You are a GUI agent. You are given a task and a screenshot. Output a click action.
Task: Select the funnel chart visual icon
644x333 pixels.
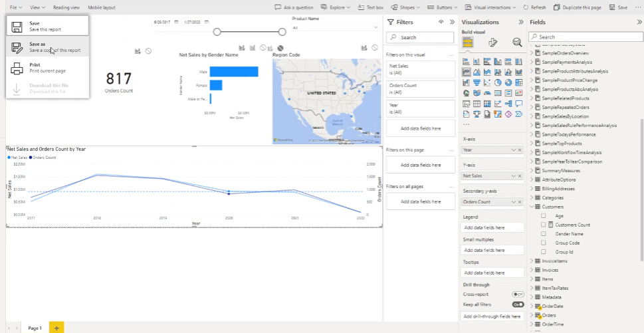(x=477, y=82)
